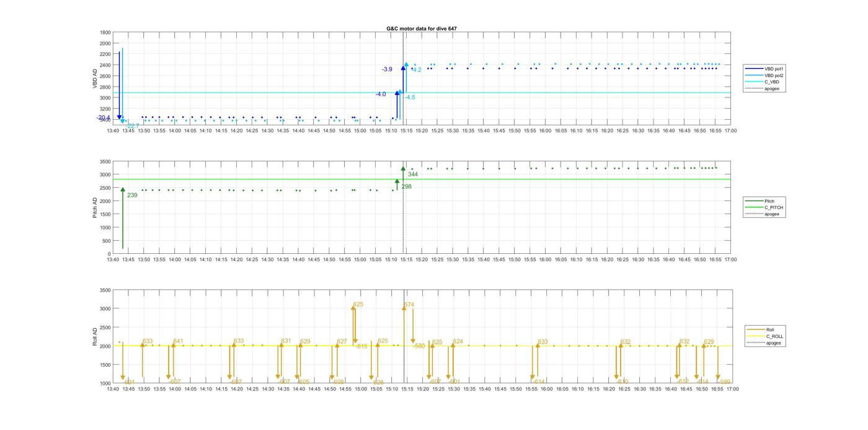Click the "-3.9" VBD data label
This screenshot has height=430, width=868.
387,69
